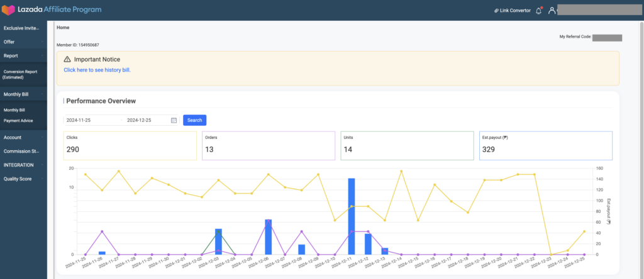Click the tall blue bar for 2024-12-11

click(352, 217)
